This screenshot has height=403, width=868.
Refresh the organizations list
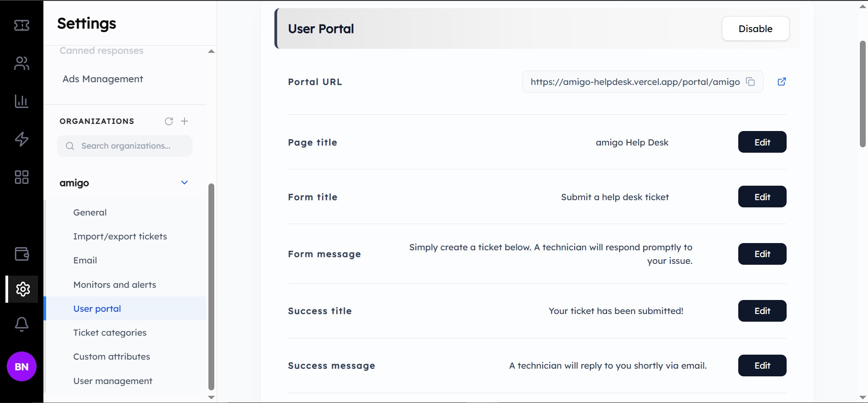169,121
